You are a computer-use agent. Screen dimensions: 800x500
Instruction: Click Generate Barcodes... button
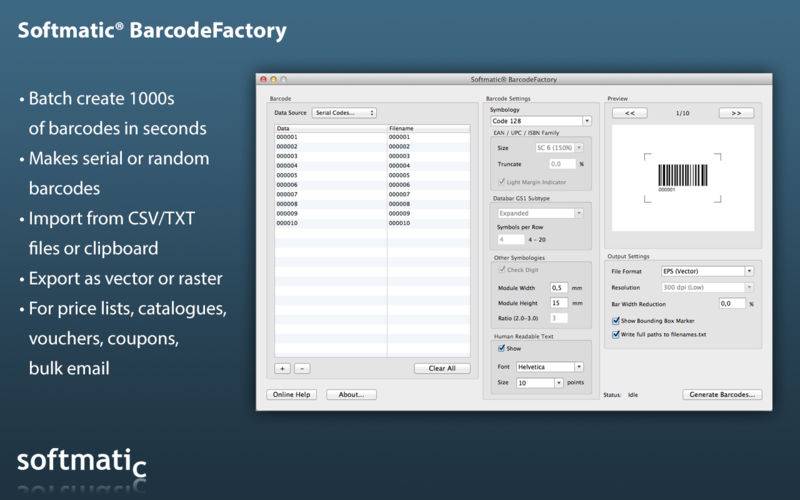pyautogui.click(x=722, y=394)
